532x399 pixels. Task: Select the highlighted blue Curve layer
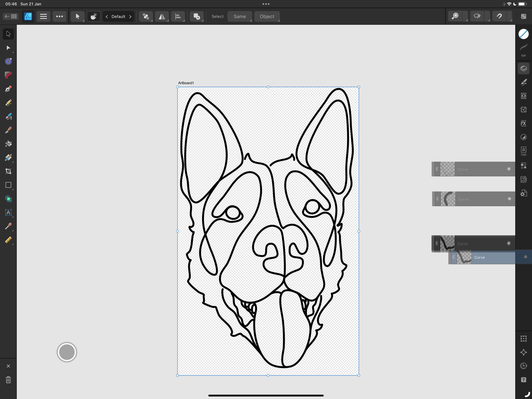(x=490, y=257)
